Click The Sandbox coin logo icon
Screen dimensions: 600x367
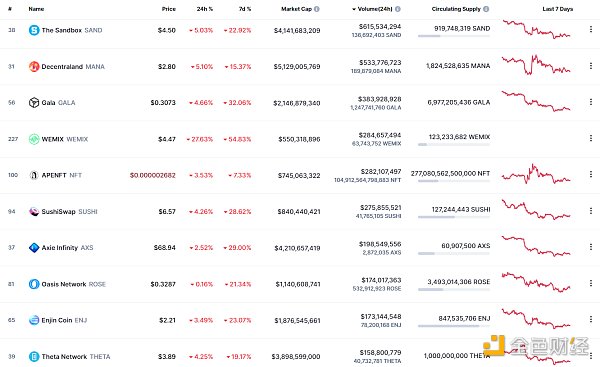coord(34,30)
